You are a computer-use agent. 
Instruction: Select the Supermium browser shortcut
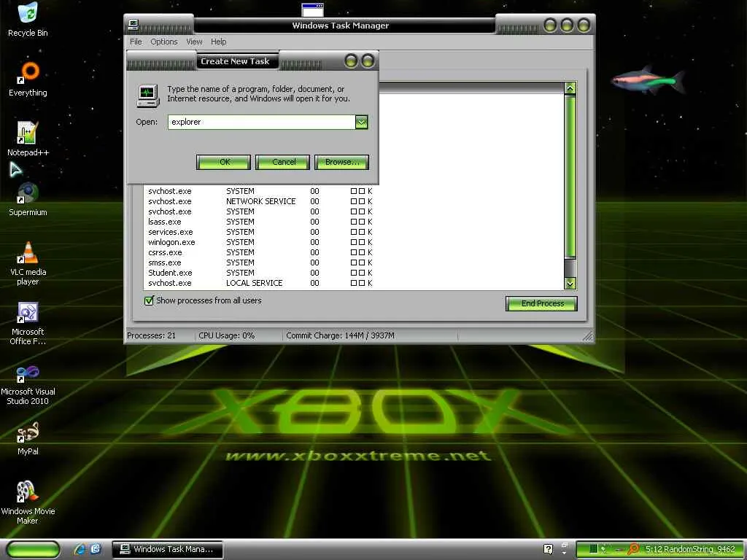[x=28, y=198]
